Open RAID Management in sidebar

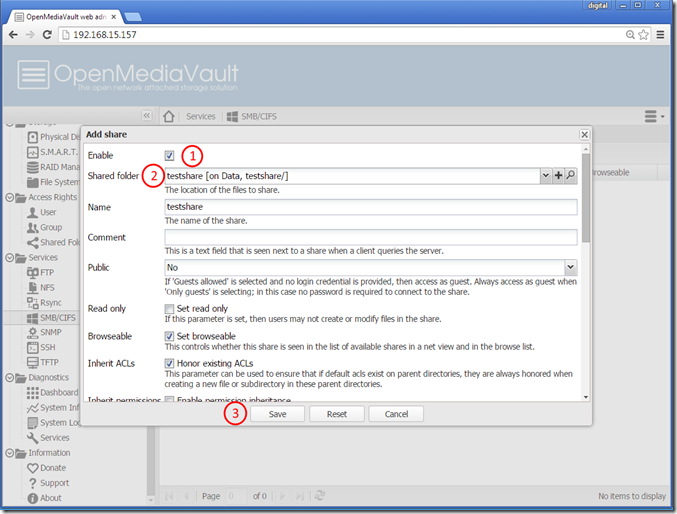point(54,167)
